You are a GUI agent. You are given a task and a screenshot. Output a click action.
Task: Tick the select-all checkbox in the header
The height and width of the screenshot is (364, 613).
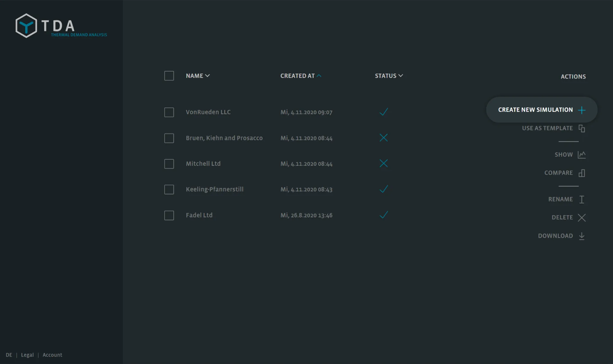point(169,76)
